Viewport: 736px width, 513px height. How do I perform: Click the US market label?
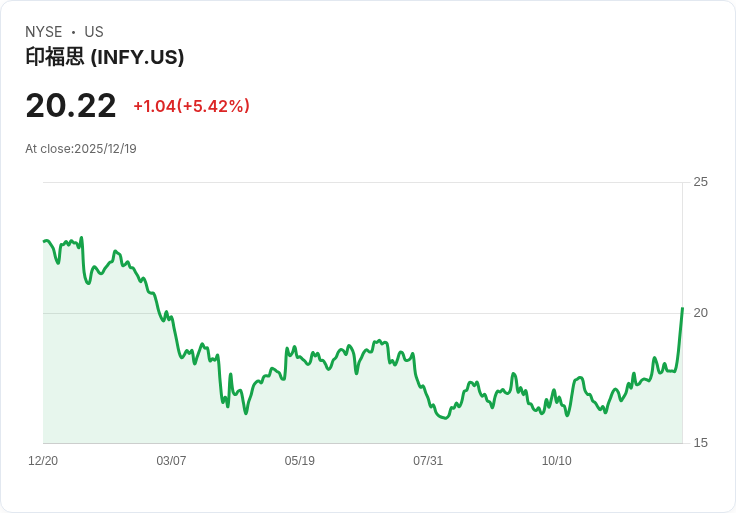tap(94, 32)
